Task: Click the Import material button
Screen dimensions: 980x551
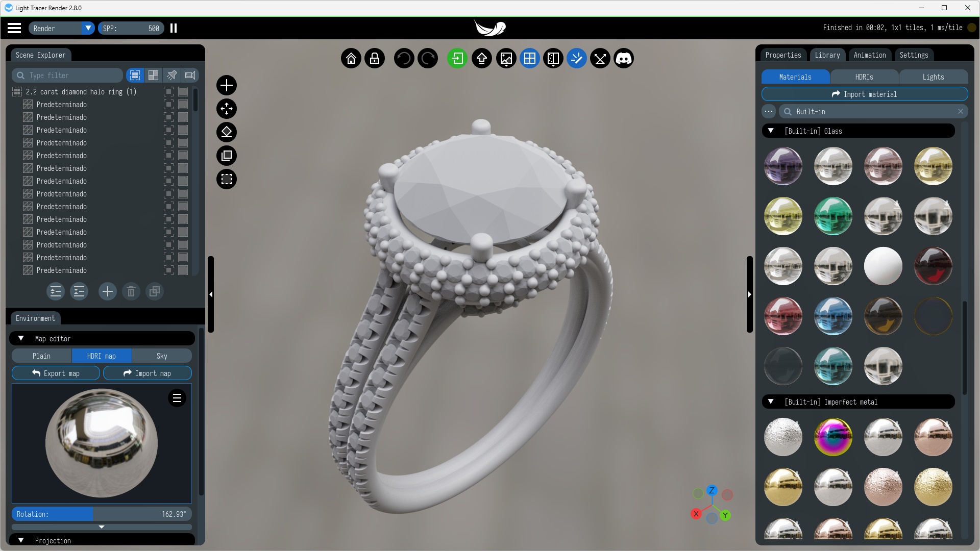Action: click(864, 94)
